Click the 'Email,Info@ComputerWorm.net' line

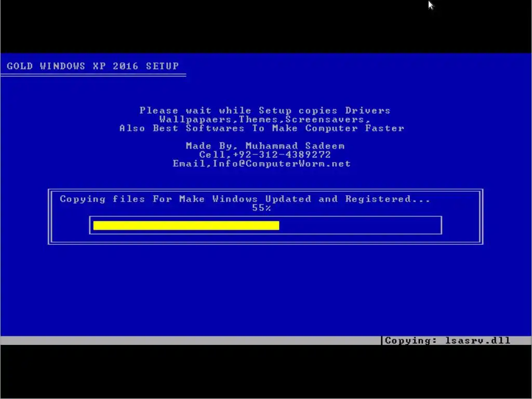click(262, 164)
